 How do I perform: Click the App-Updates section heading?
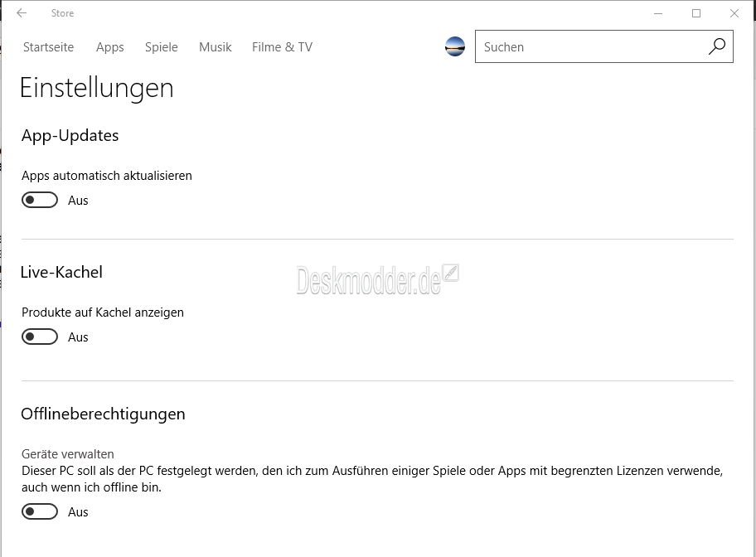coord(70,135)
